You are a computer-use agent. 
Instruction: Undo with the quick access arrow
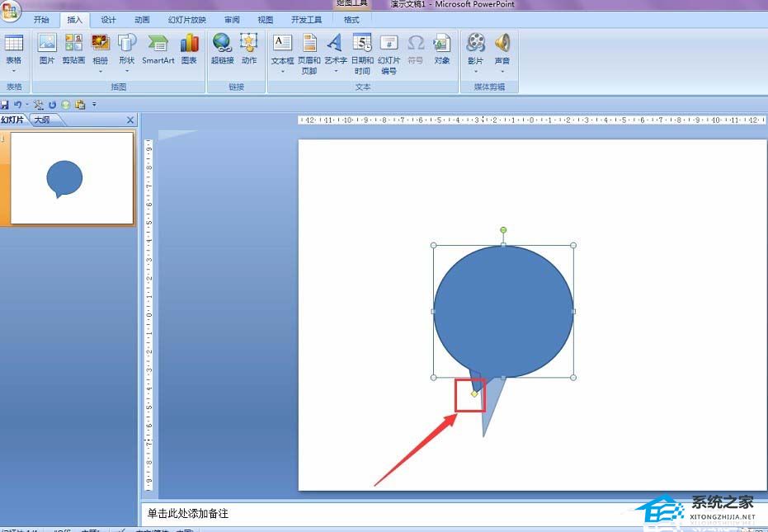coord(17,105)
